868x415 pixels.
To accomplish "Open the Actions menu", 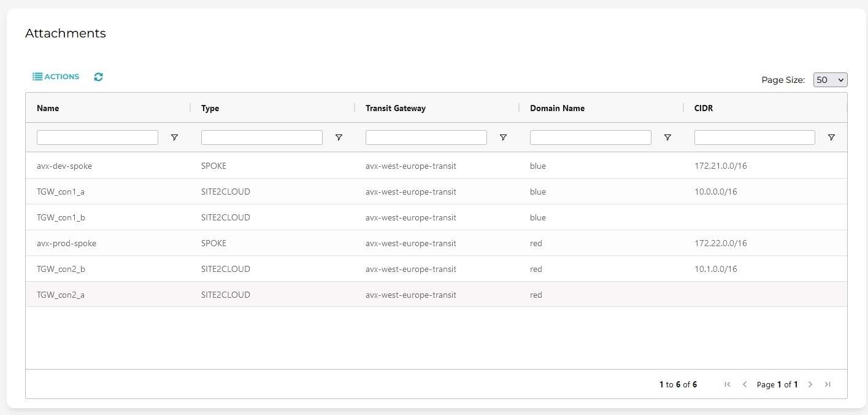I will pyautogui.click(x=56, y=77).
